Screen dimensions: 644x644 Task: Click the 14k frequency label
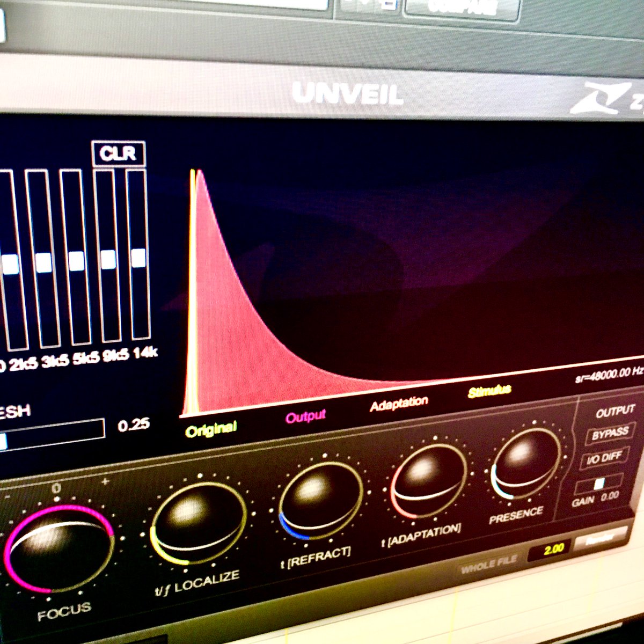coord(144,353)
